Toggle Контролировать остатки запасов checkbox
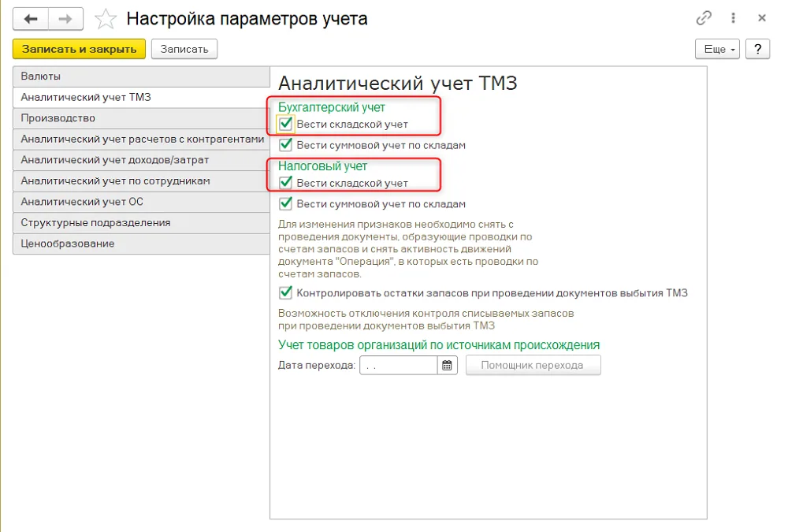788x532 pixels. click(285, 292)
